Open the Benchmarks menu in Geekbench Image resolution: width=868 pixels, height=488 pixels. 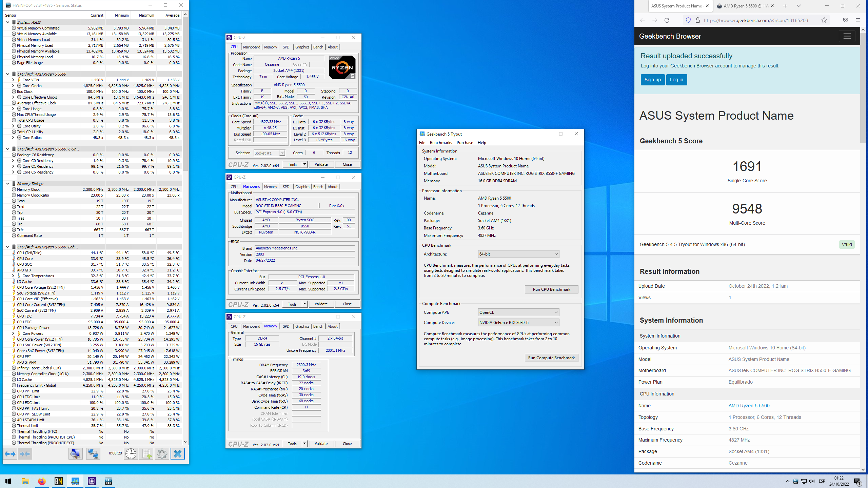tap(441, 143)
